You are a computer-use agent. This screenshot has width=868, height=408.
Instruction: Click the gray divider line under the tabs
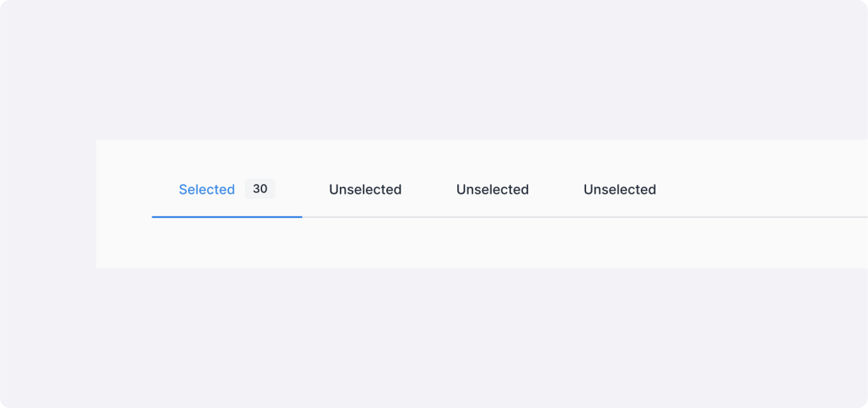coord(553,217)
